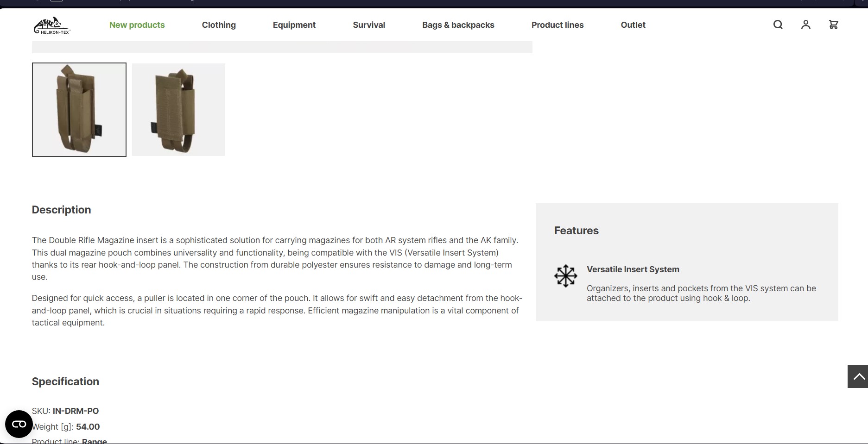Open the Survival menu
The width and height of the screenshot is (868, 444).
click(369, 25)
